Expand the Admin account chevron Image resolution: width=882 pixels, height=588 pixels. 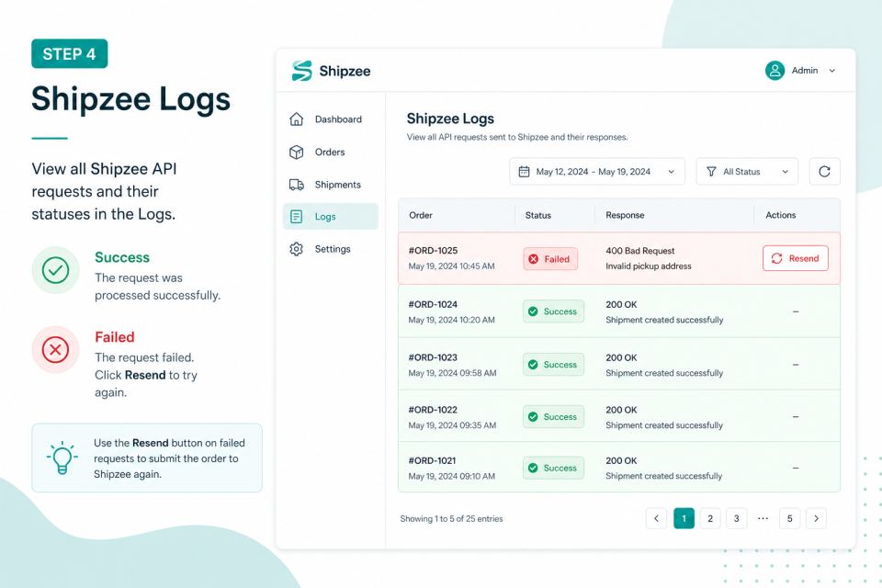[832, 71]
